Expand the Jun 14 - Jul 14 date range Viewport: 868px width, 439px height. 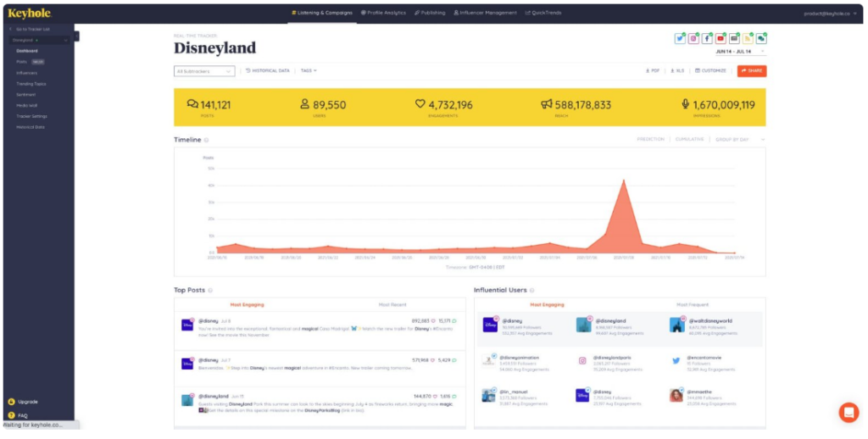point(740,52)
